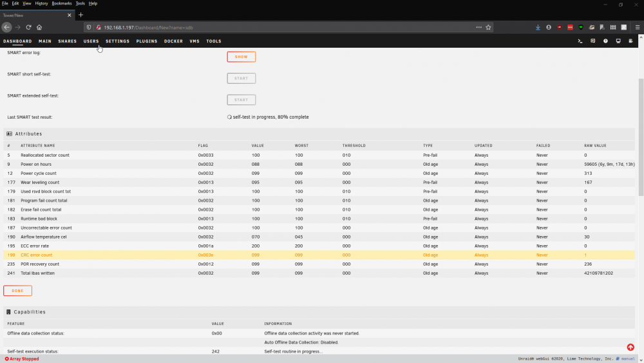Click the green shield extension icon

581,28
